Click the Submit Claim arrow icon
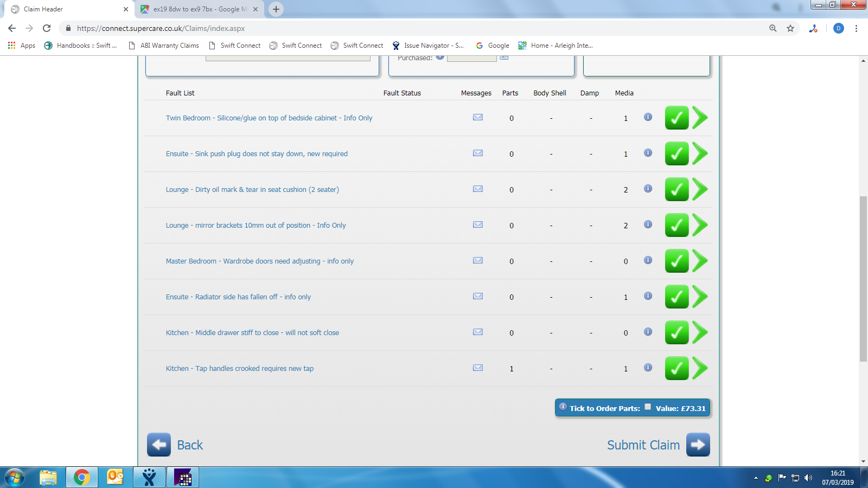The width and height of the screenshot is (868, 488). (x=698, y=445)
